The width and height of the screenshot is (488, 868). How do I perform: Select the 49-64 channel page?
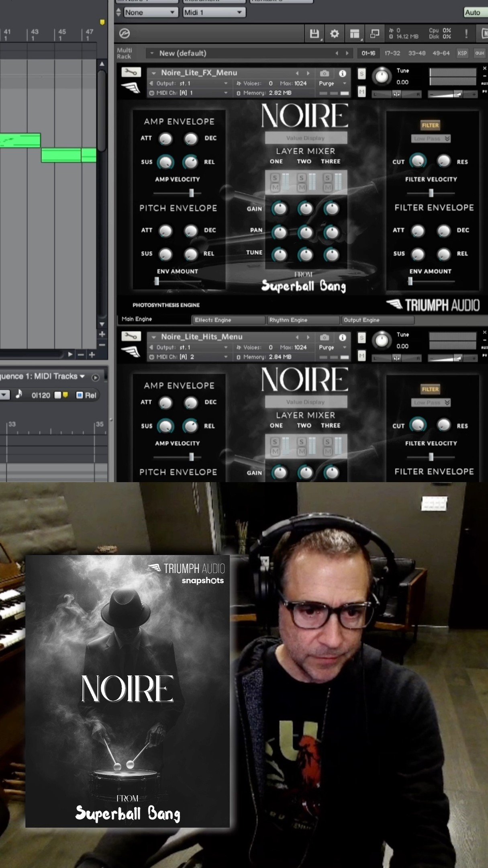(x=441, y=53)
